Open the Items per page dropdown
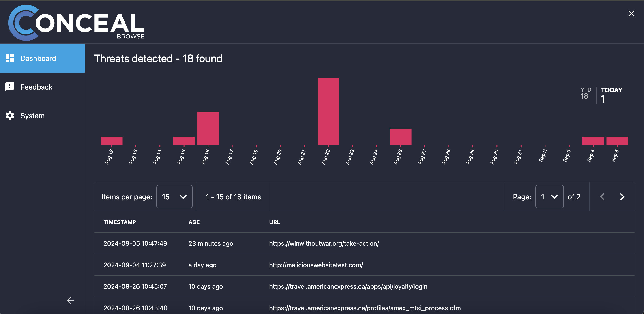 (x=174, y=197)
